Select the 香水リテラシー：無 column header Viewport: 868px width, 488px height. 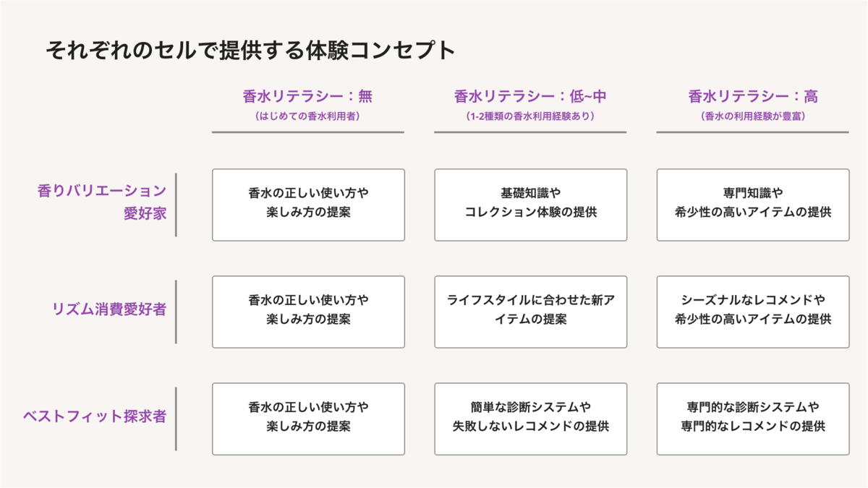[308, 96]
